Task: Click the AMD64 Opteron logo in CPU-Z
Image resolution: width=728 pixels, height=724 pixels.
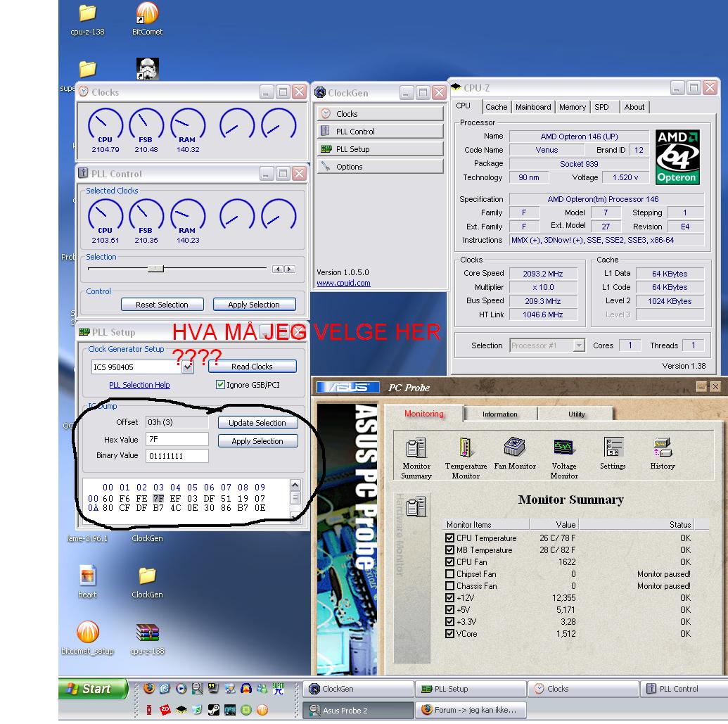Action: point(677,157)
